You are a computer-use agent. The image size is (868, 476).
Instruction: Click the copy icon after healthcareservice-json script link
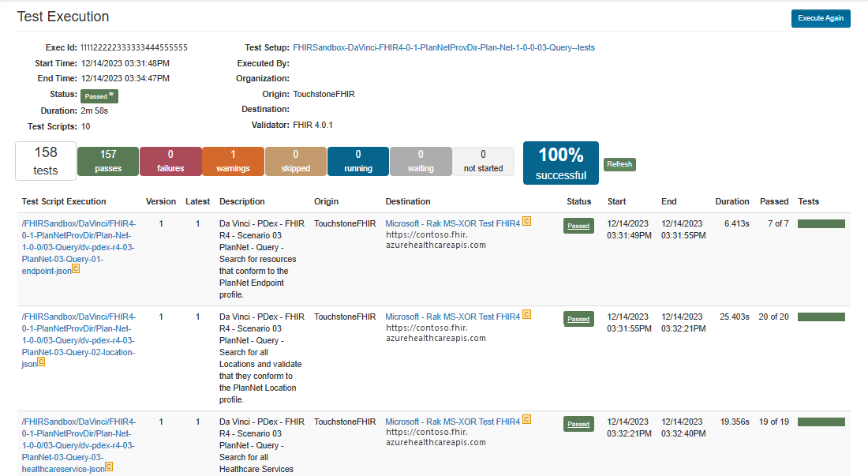click(109, 467)
